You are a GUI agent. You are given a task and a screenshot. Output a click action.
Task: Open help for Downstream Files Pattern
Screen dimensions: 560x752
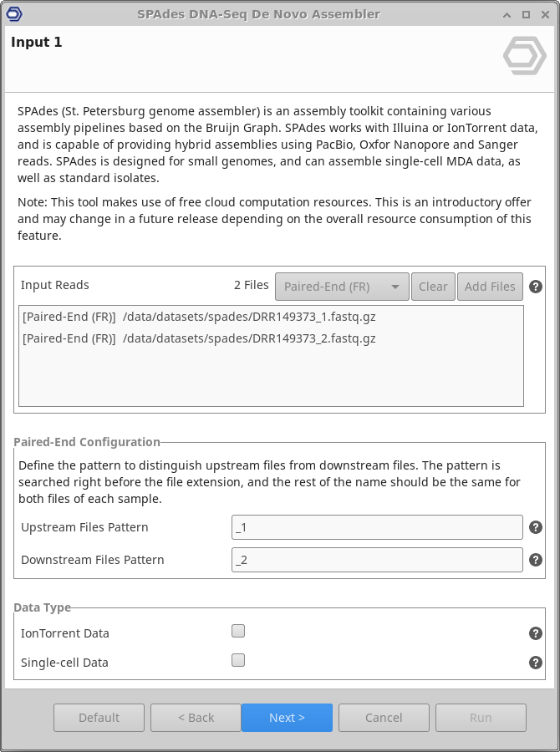coord(537,560)
